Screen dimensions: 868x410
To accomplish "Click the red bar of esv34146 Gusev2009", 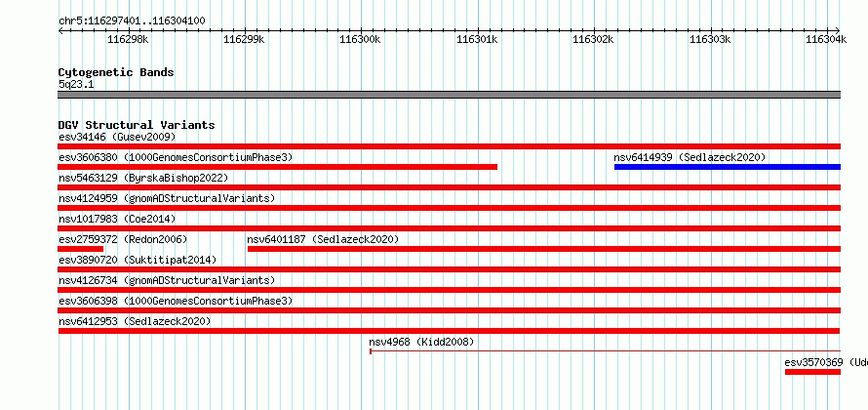I will click(x=450, y=146).
